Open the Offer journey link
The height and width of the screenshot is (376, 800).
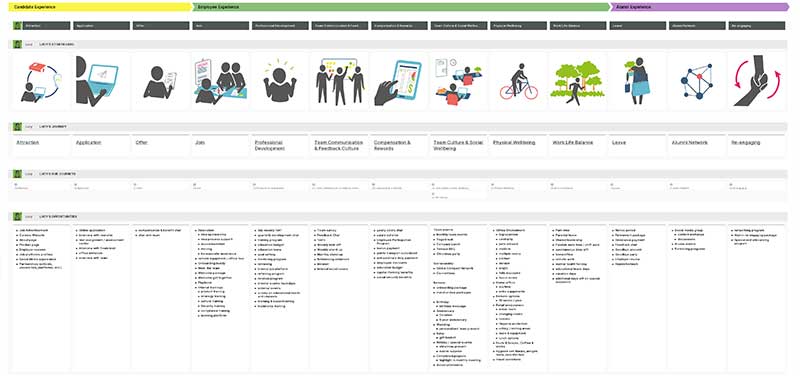(141, 143)
